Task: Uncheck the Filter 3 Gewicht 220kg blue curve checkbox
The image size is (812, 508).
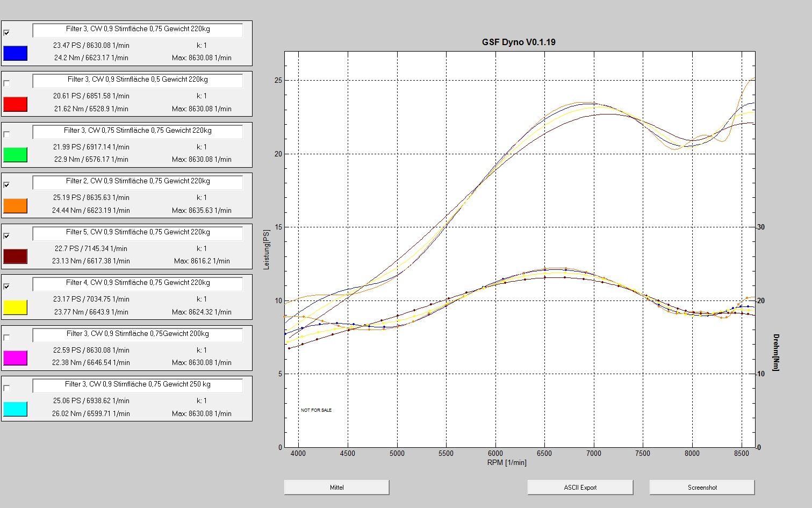Action: coord(6,33)
